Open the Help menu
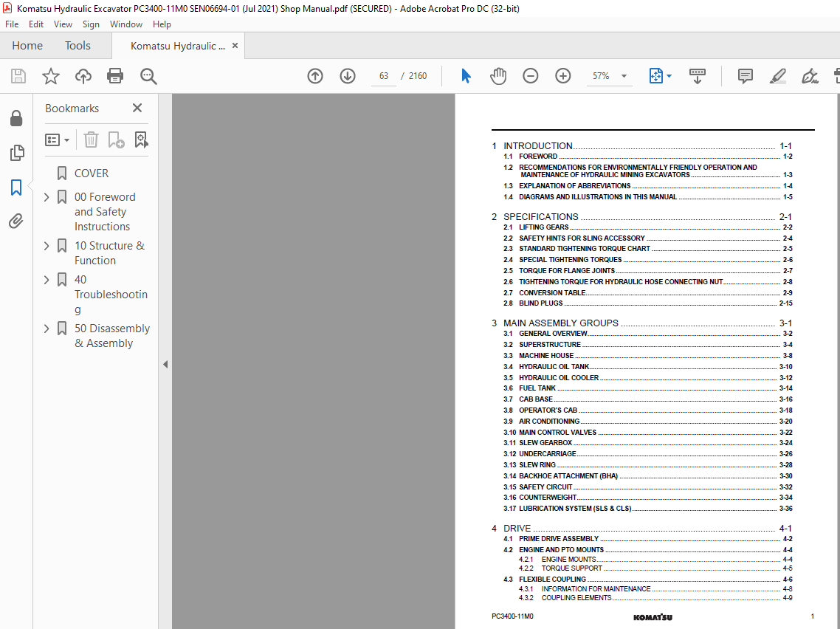The image size is (840, 629). point(162,24)
